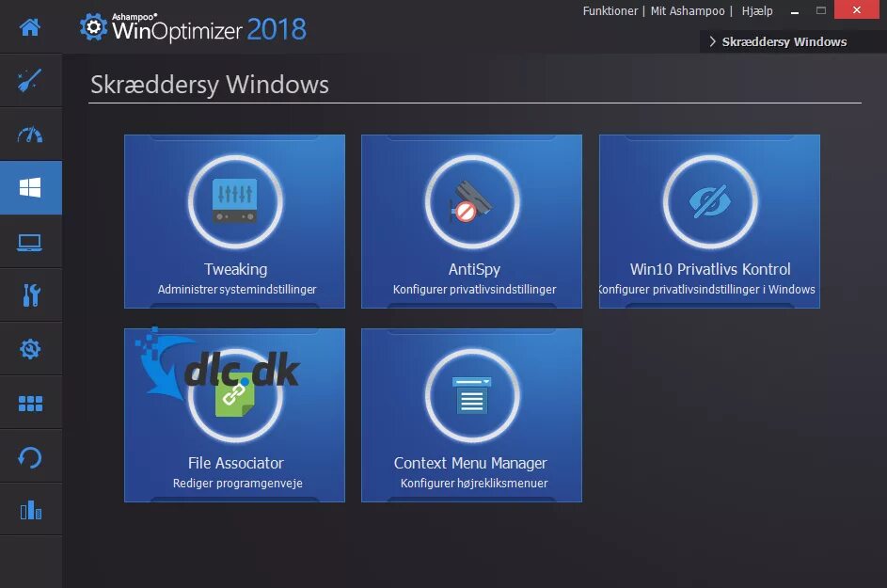Open the laptop system info sidebar section
Viewport: 887px width, 588px height.
30,242
